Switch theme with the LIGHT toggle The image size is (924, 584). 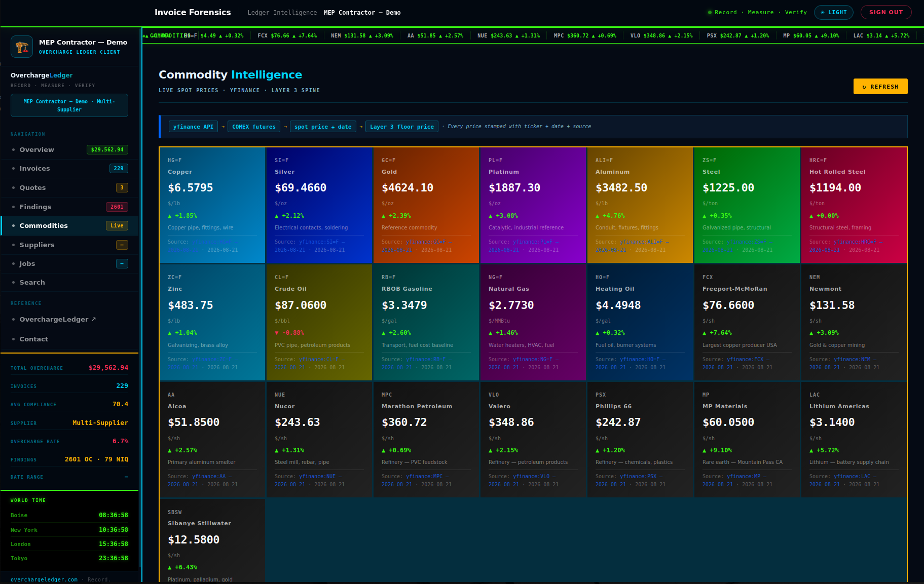[834, 12]
